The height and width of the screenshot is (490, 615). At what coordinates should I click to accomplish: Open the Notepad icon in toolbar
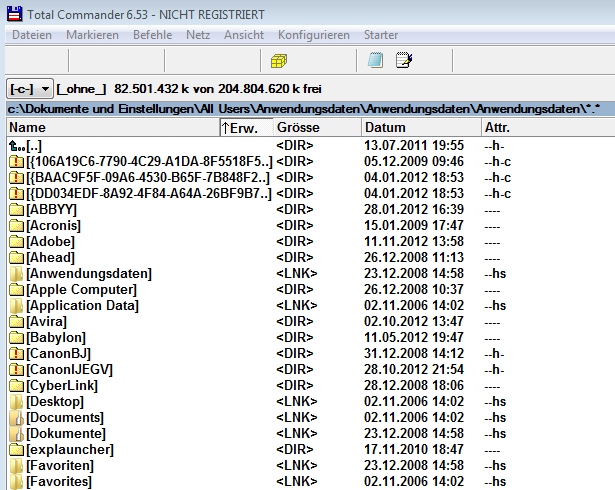tap(375, 60)
